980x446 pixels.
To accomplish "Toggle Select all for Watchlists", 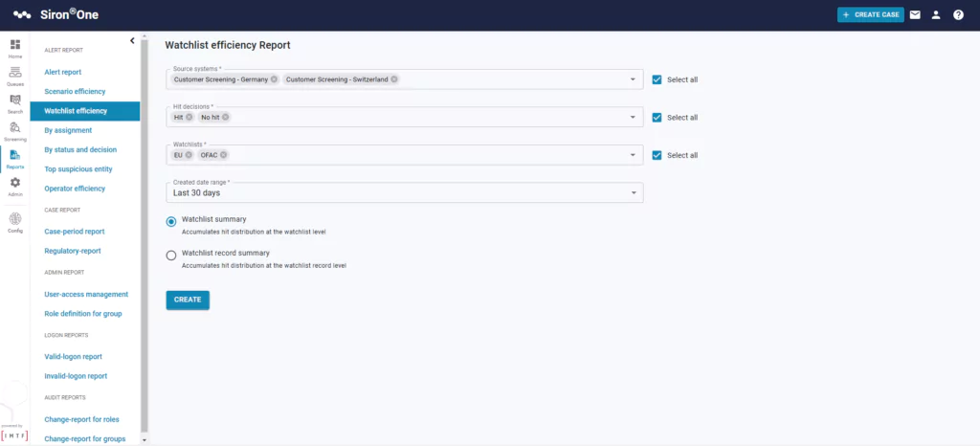I will click(657, 155).
